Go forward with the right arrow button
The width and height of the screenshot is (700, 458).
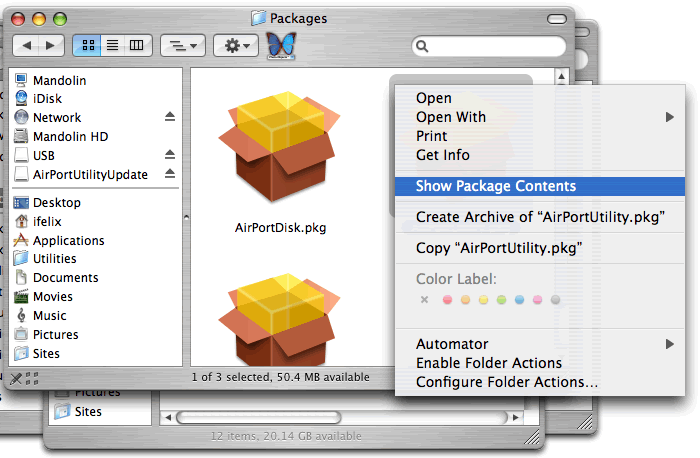51,46
